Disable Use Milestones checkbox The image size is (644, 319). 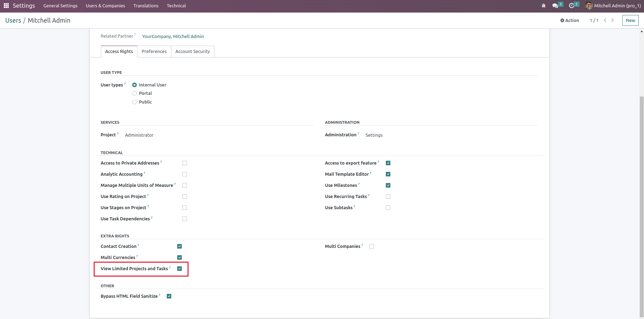click(388, 185)
